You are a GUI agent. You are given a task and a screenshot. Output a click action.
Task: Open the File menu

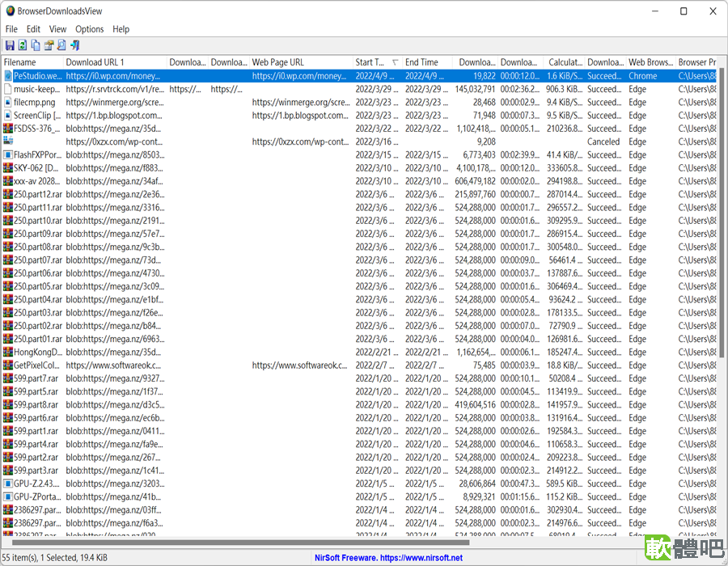[x=11, y=29]
